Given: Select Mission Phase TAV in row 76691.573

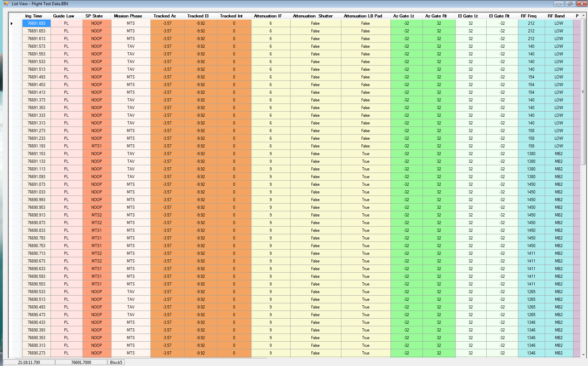Looking at the screenshot, I should [x=131, y=46].
